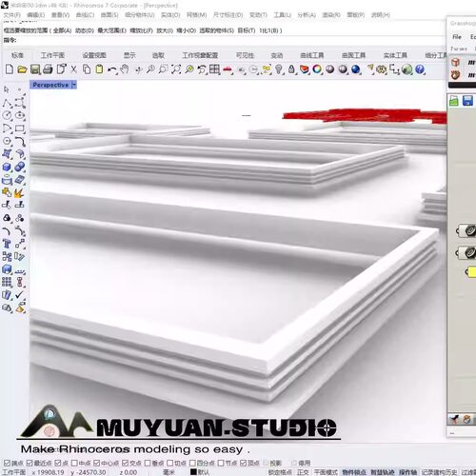
Task: Toggle the 端点 osnap checkbox
Action: pos(7,463)
